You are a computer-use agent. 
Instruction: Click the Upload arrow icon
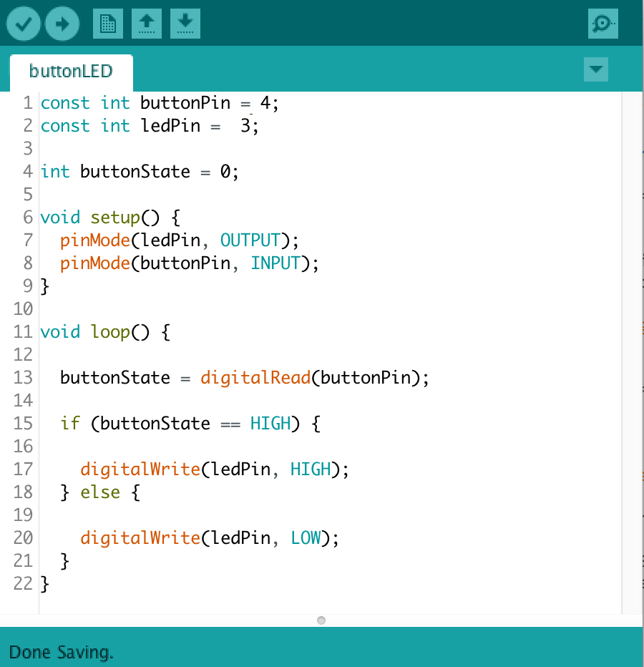[62, 23]
